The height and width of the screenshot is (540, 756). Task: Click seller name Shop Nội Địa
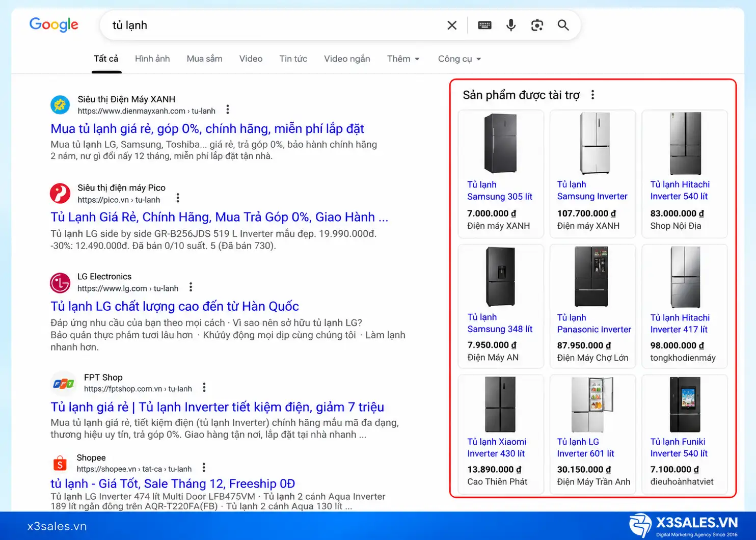tap(676, 226)
